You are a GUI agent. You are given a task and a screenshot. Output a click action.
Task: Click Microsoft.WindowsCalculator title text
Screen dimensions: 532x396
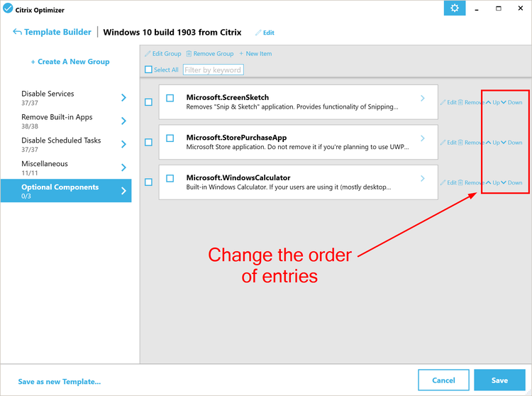(x=238, y=177)
